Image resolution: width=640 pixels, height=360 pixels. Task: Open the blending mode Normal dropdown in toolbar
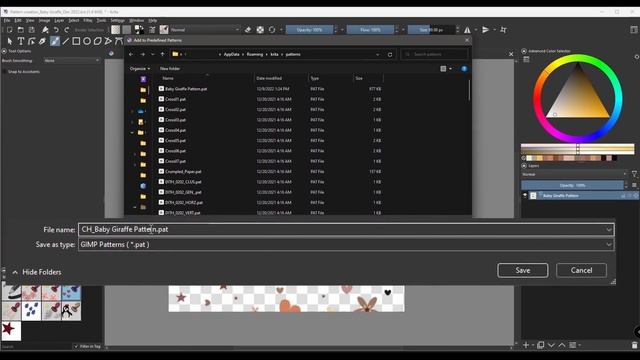[205, 30]
